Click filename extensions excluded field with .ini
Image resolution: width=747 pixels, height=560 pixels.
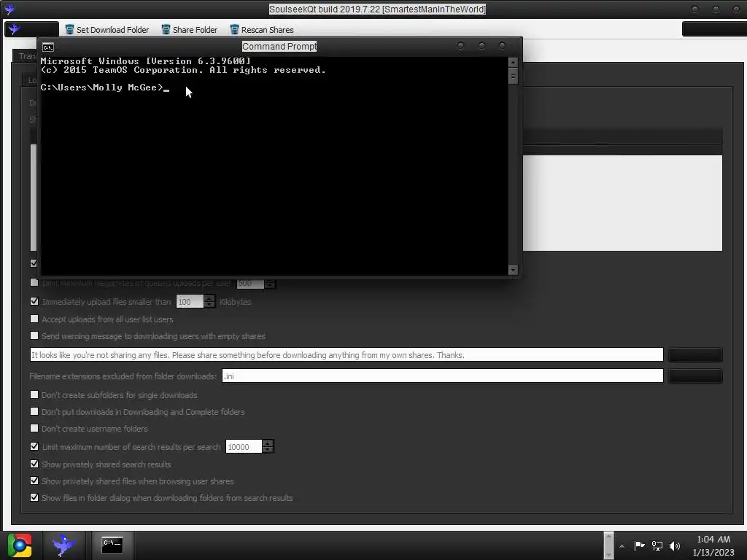point(443,376)
